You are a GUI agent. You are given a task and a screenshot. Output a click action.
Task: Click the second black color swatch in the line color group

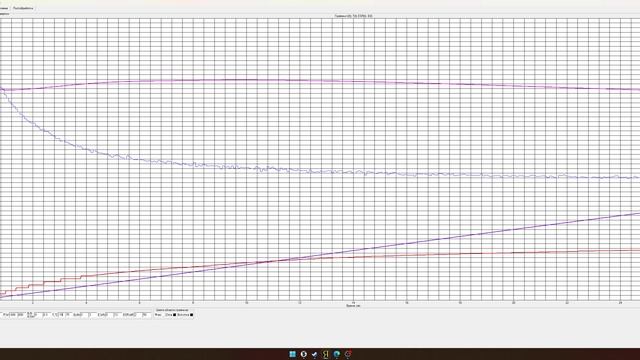pos(191,315)
